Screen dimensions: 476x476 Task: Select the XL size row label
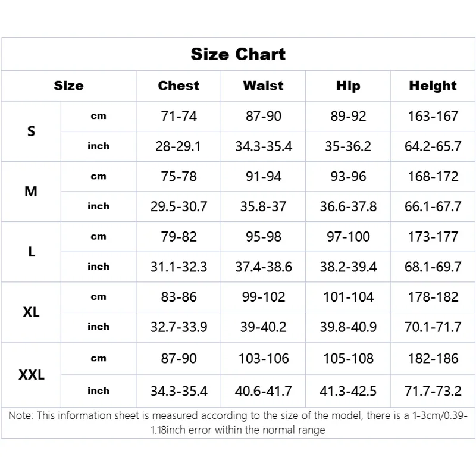[31, 312]
